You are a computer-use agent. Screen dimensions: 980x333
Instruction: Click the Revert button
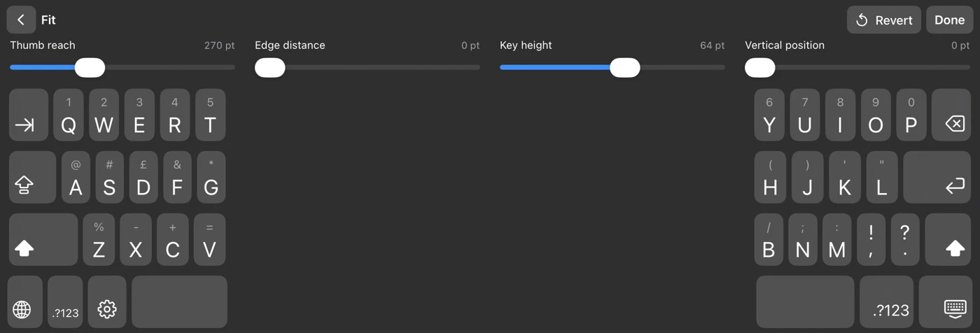point(884,20)
